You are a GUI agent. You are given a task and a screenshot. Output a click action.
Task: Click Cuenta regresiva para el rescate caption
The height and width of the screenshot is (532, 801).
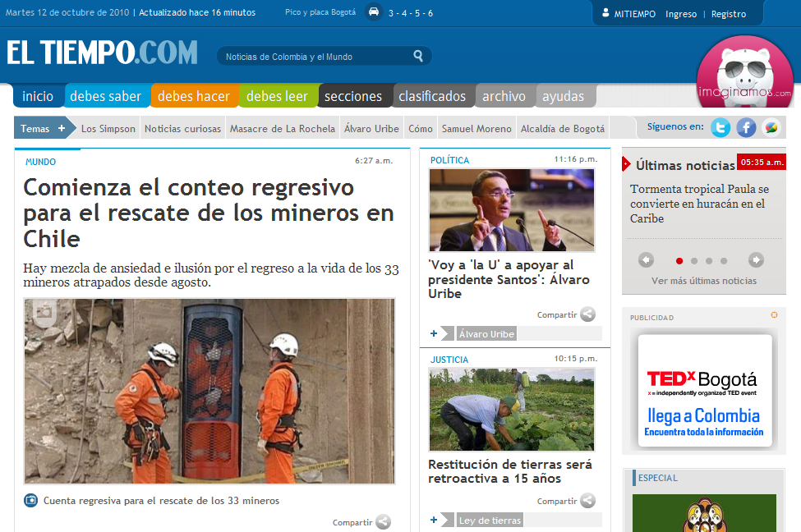161,501
